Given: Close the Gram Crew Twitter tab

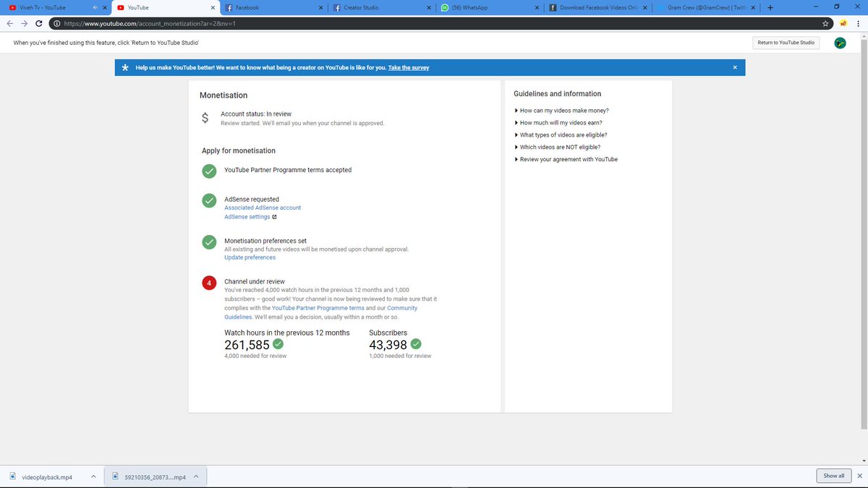Looking at the screenshot, I should coord(754,7).
